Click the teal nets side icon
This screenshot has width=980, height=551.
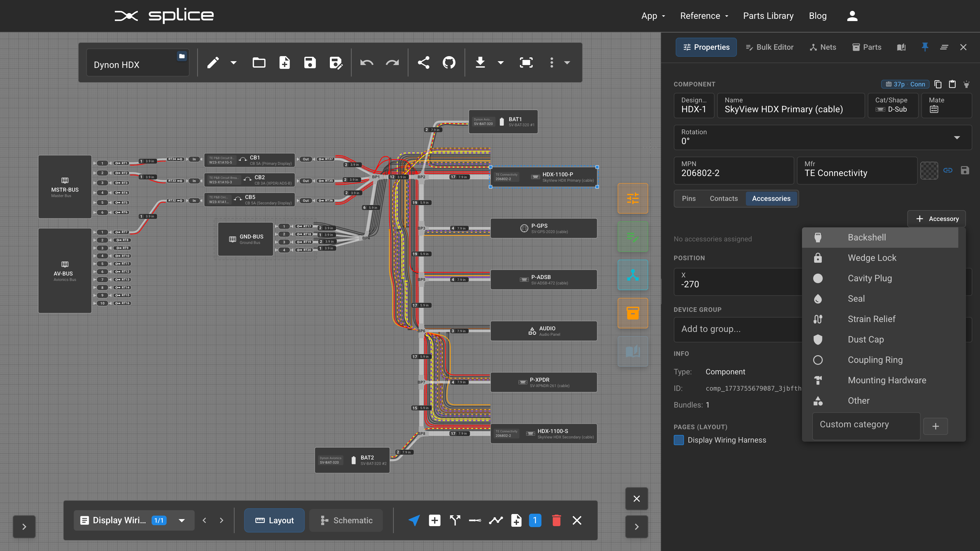coord(633,275)
